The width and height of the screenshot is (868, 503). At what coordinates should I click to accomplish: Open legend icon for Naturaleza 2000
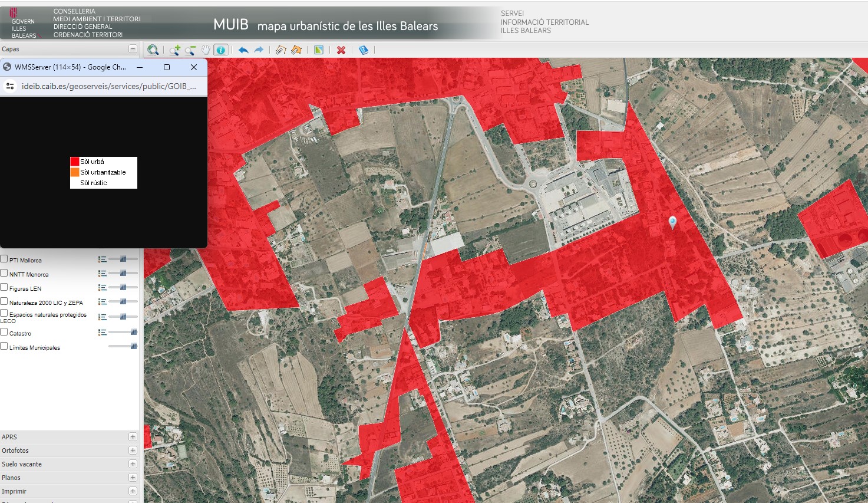click(103, 301)
